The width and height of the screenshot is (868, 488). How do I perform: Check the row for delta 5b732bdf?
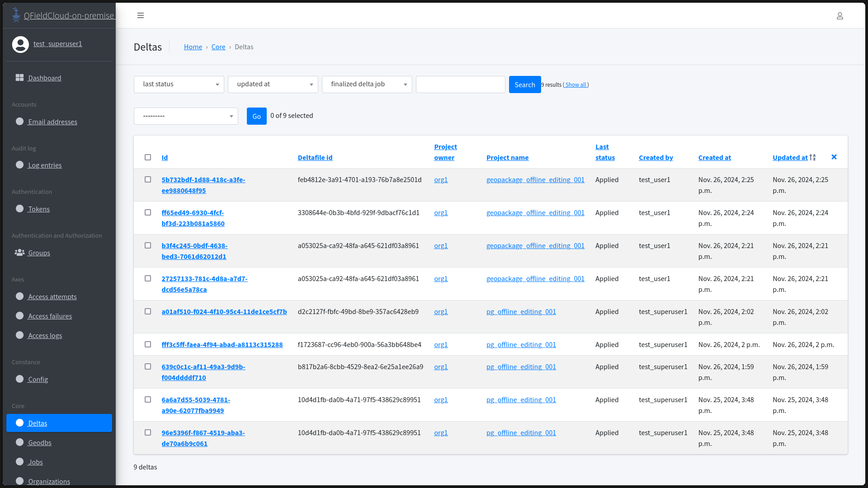[148, 179]
